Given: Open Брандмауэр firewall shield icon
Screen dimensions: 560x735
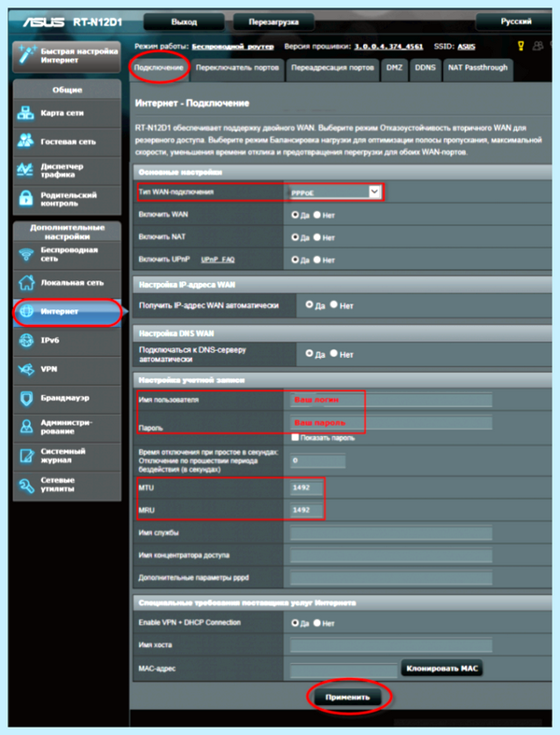Looking at the screenshot, I should [26, 398].
